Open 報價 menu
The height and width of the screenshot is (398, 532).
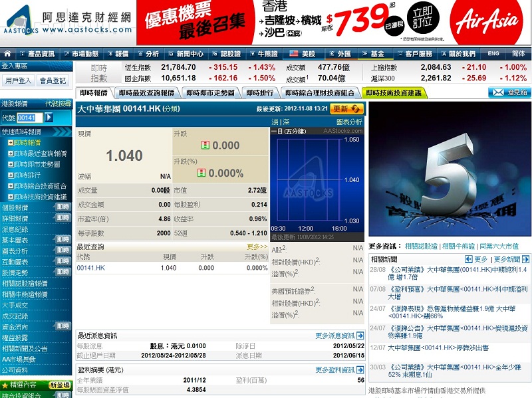[118, 54]
